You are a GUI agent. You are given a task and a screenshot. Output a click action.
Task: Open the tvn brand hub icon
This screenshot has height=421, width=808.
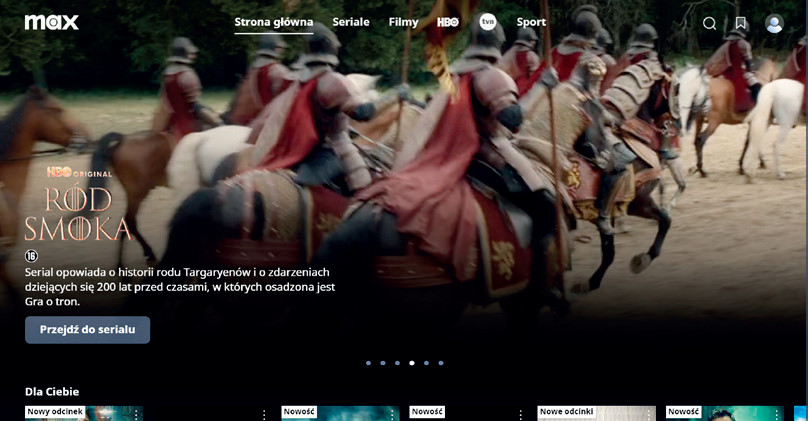[487, 22]
